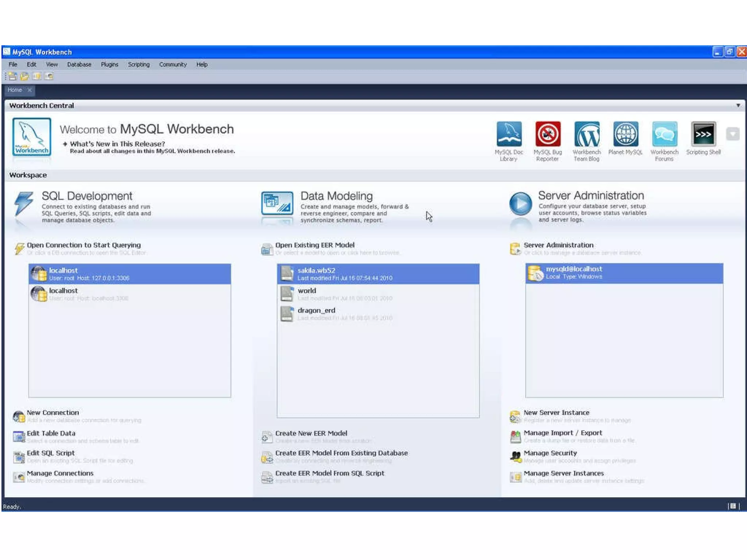Image resolution: width=747 pixels, height=560 pixels.
Task: Click the Server Administration play icon
Action: 520,204
